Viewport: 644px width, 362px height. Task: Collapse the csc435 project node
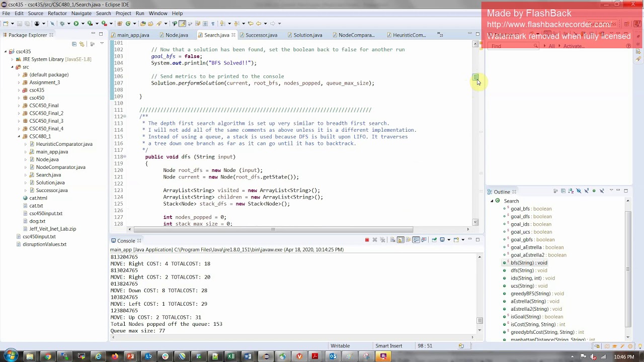click(x=6, y=51)
